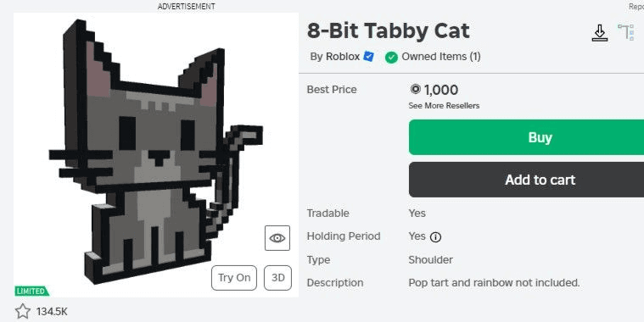Expand See More Resellers
644x322 pixels.
click(x=444, y=106)
